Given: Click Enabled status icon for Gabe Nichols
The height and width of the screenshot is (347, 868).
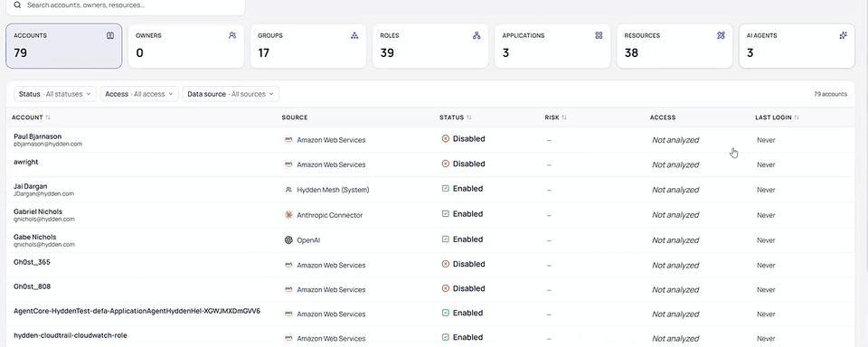Looking at the screenshot, I should (x=445, y=239).
